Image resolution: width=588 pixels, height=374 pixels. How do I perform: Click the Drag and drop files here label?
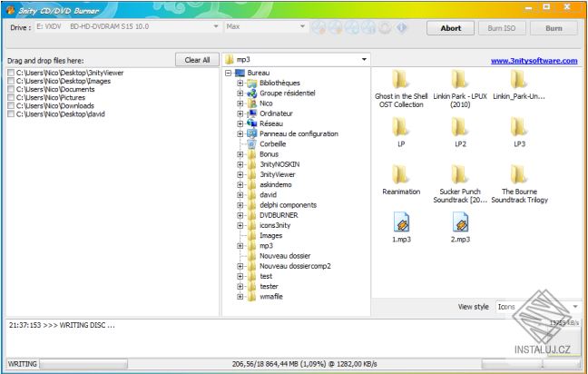(x=45, y=61)
